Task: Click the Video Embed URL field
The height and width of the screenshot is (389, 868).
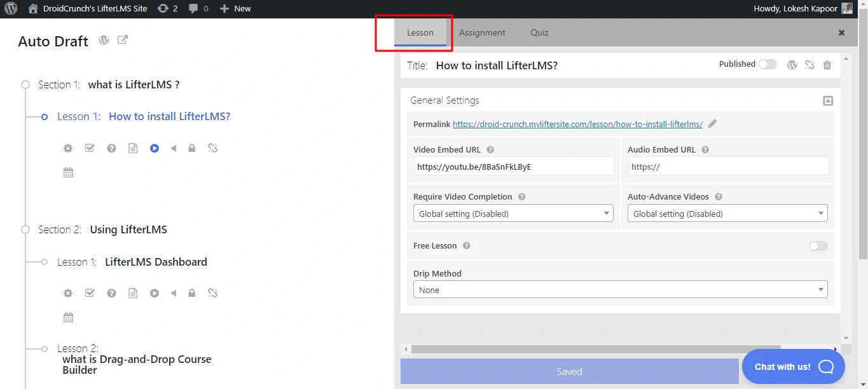Action: pos(514,167)
